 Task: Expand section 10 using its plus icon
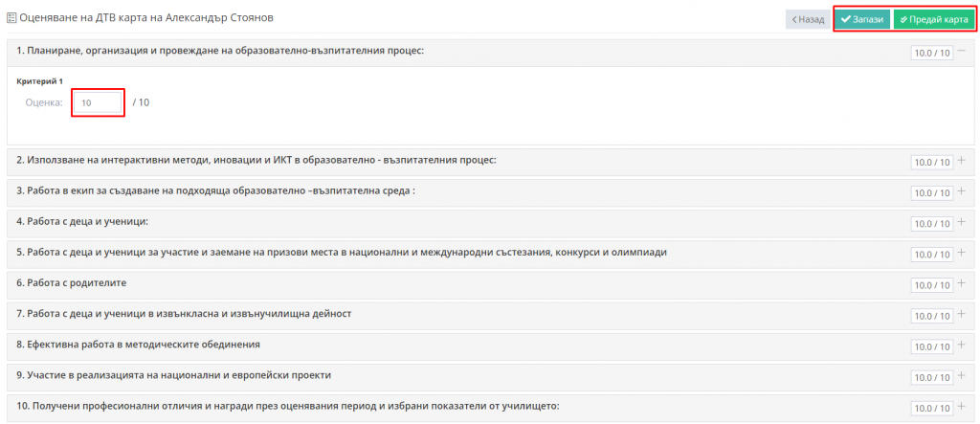click(962, 407)
